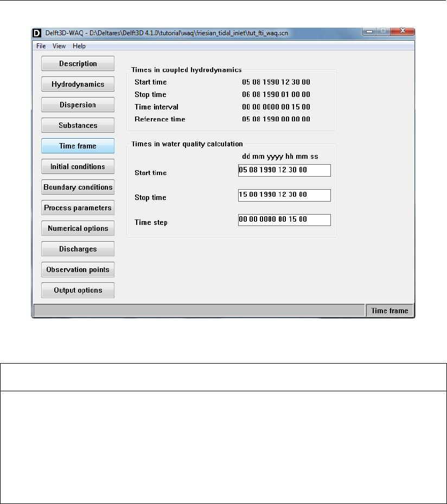Screen dimensions: 447x504
Task: Click the water quality Stop time field
Action: click(284, 195)
